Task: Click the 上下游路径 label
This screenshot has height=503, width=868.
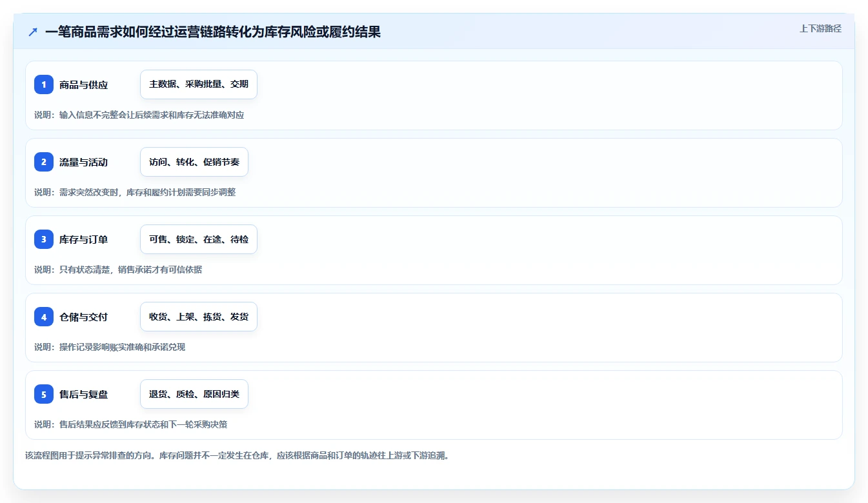Action: [820, 28]
